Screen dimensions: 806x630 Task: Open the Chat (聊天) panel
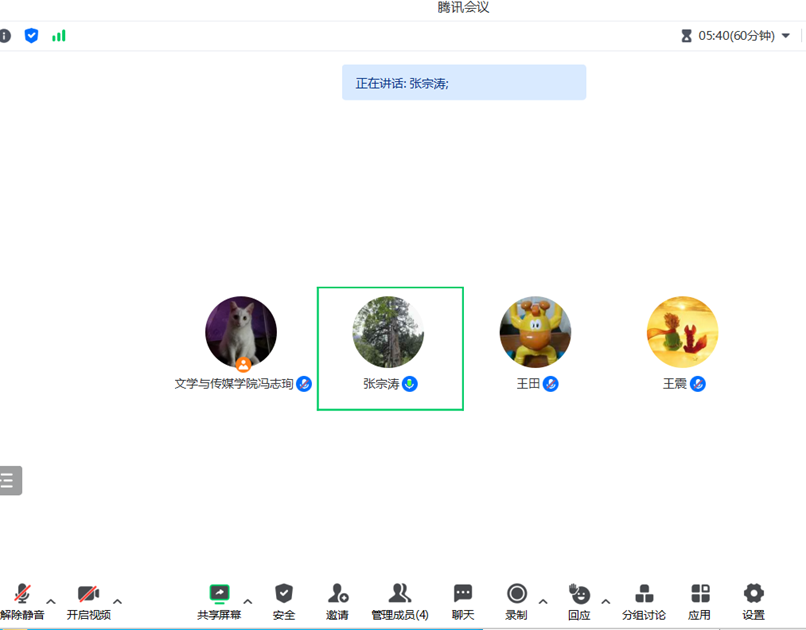[462, 601]
